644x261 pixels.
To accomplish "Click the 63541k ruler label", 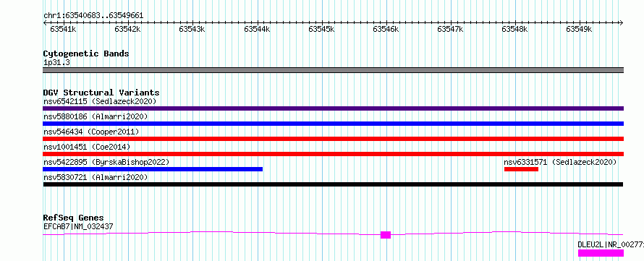I will [63, 29].
